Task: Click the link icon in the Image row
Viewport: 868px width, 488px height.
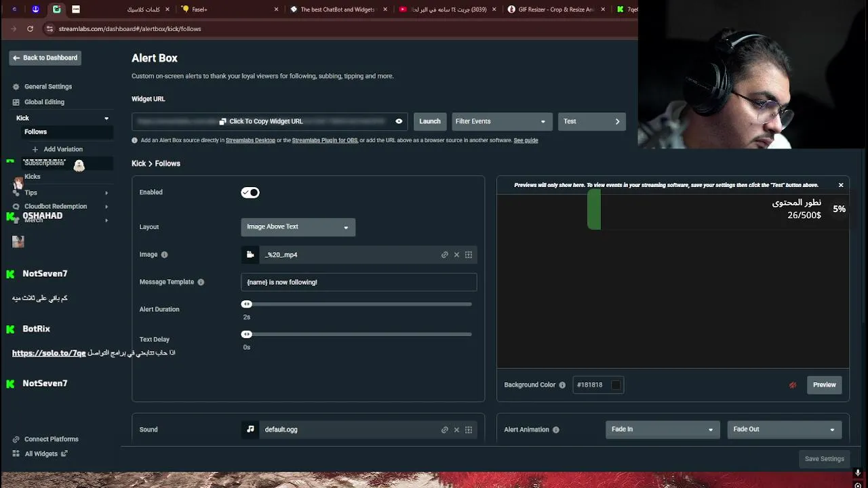Action: click(445, 255)
